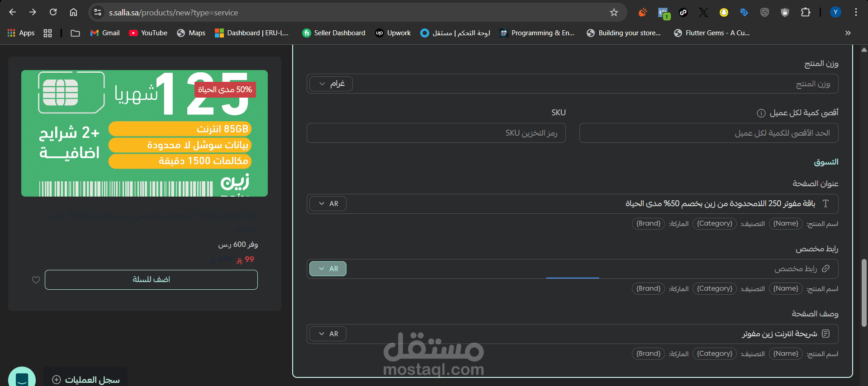Open AR language dropdown for page description

328,334
